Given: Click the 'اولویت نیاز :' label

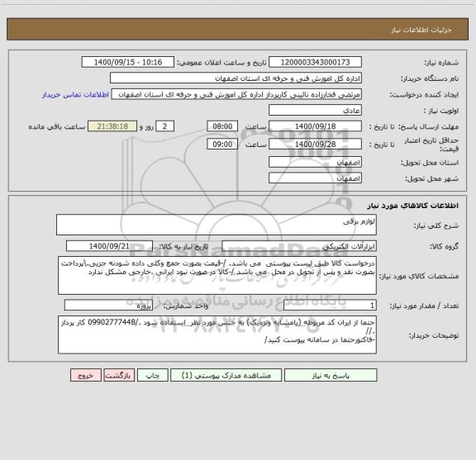Looking at the screenshot, I should pos(441,111).
